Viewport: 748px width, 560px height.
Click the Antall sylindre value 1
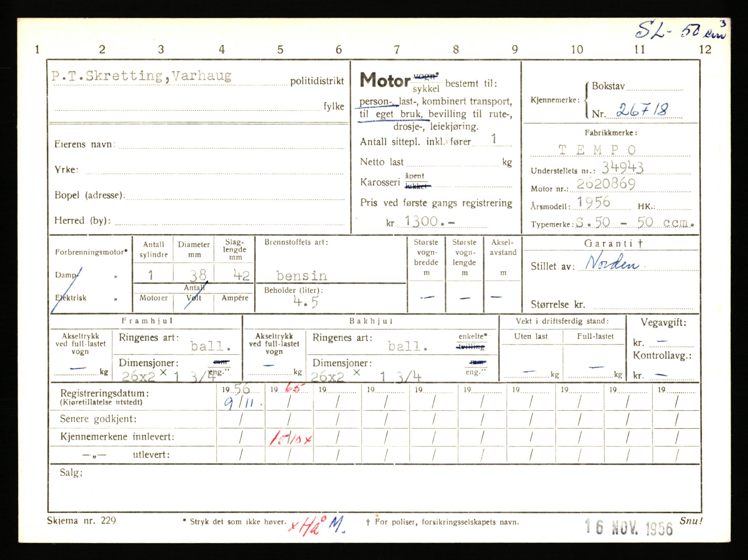coord(150,275)
